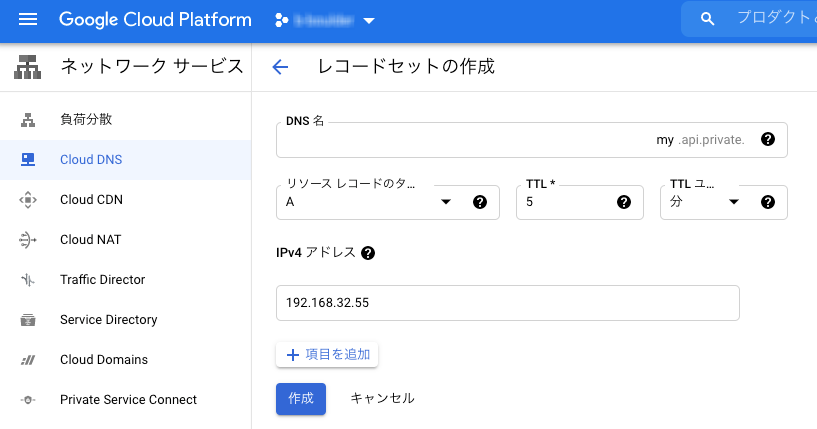
Task: Click the project hexagon dots icon
Action: point(281,20)
